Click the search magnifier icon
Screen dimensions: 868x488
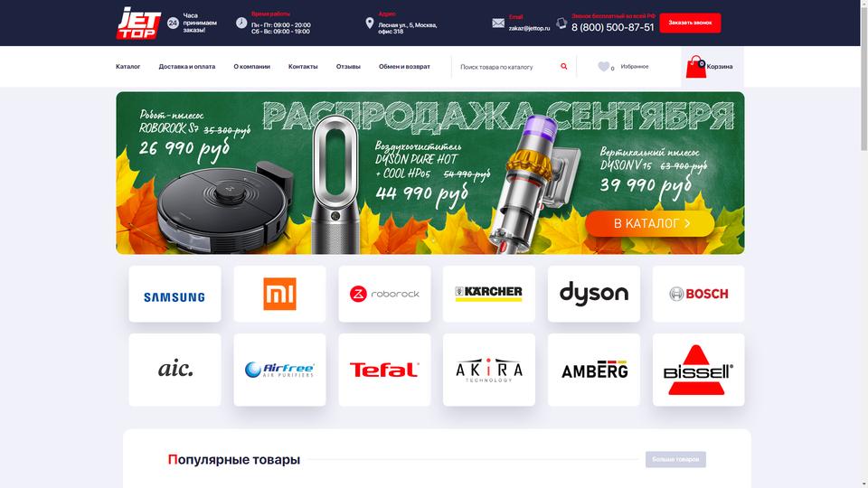pyautogui.click(x=563, y=66)
